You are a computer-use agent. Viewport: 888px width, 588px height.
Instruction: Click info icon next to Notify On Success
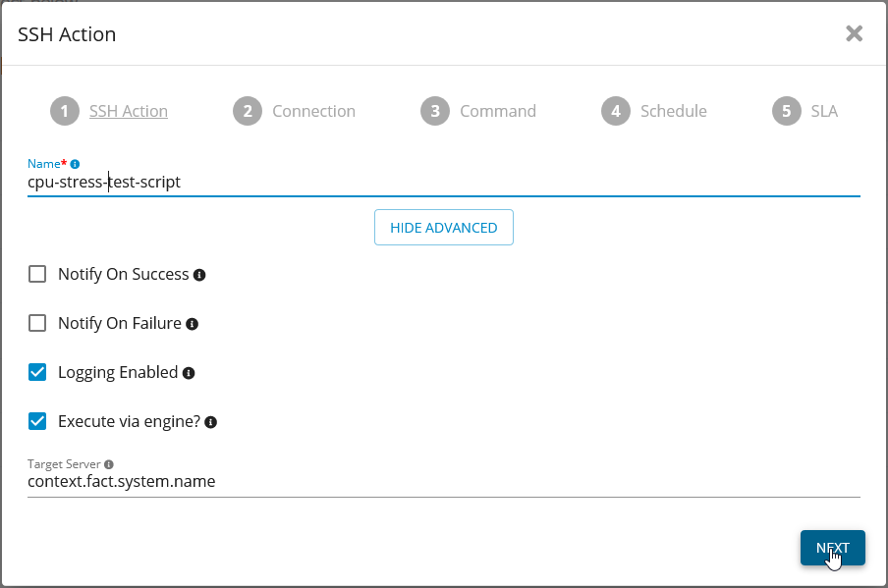(x=199, y=275)
